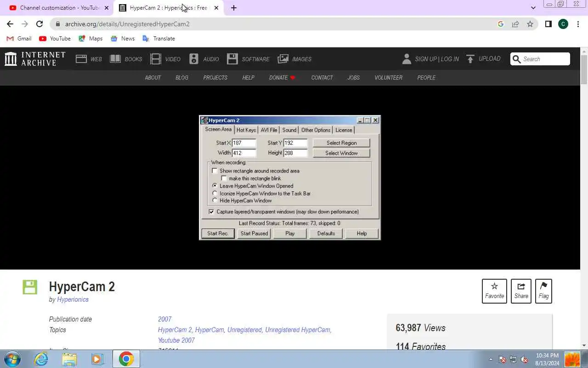This screenshot has height=368, width=588.
Task: Check Show rectangle around recorded area
Action: pyautogui.click(x=215, y=171)
